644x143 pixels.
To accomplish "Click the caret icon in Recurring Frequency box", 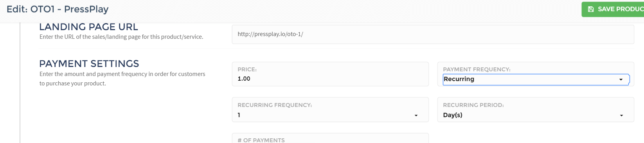I will [x=416, y=116].
